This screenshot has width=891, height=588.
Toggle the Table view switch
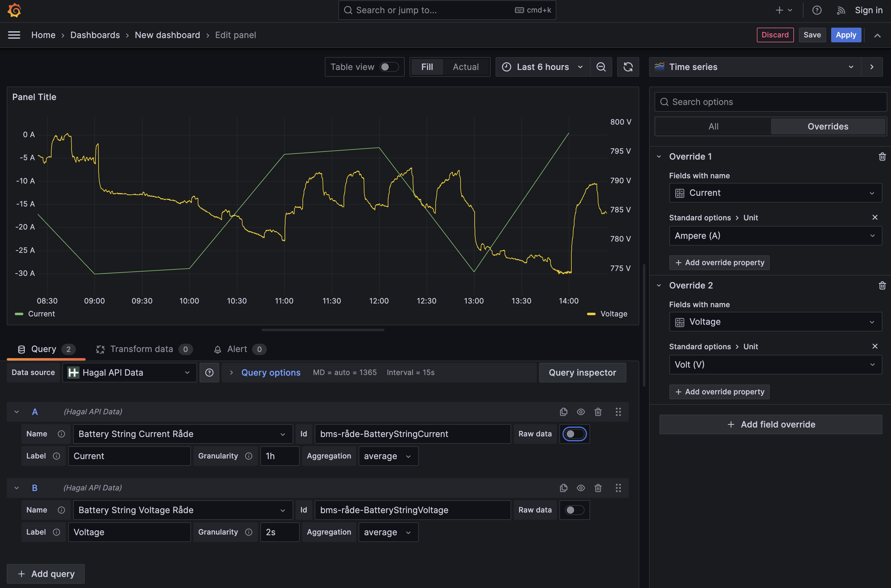coord(389,67)
